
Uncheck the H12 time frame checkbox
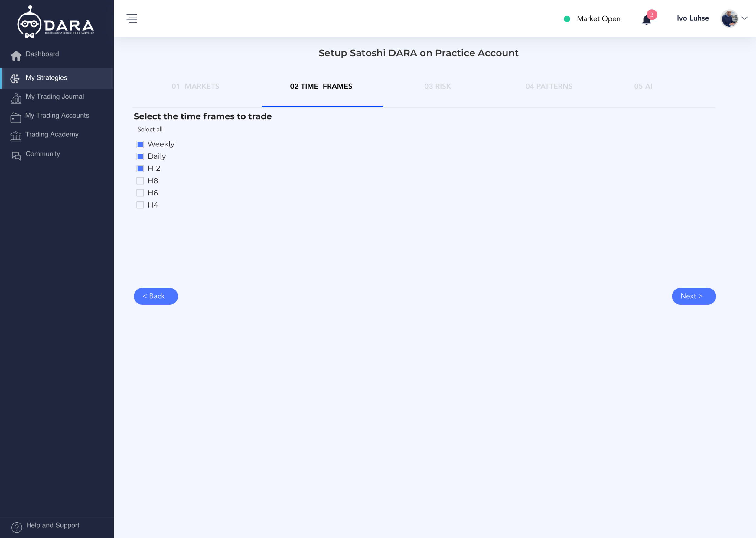140,169
